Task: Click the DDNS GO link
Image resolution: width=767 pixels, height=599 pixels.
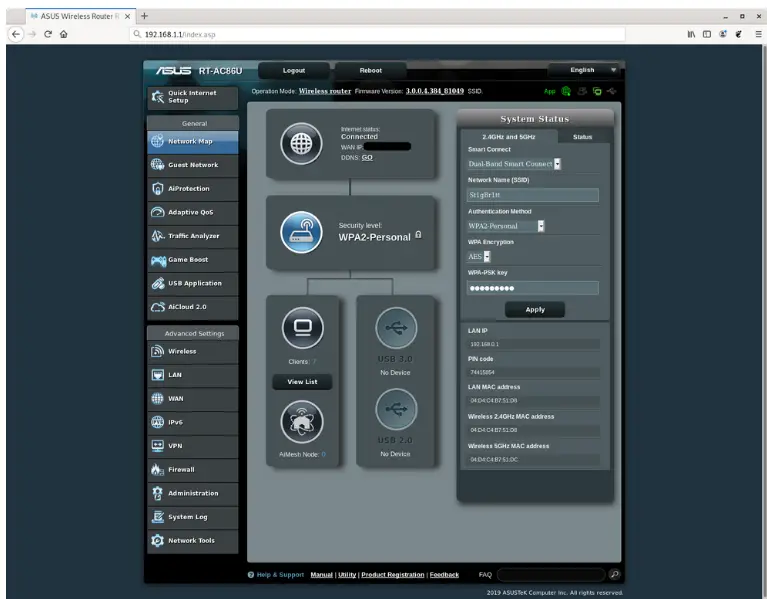Action: pyautogui.click(x=367, y=157)
